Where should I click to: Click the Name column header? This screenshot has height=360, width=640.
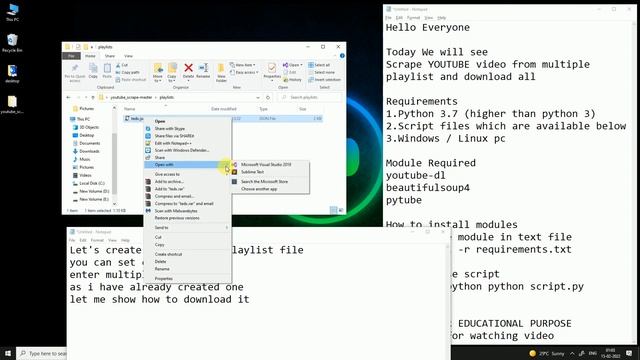(129, 109)
